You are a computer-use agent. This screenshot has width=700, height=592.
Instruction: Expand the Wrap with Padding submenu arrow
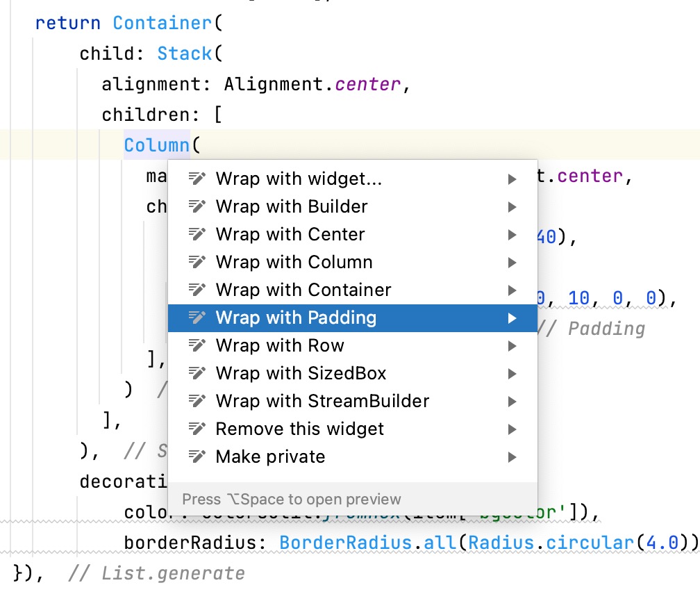[x=512, y=318]
